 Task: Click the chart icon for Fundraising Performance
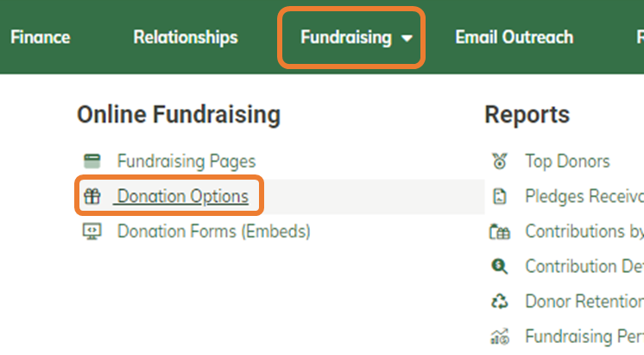(x=500, y=337)
